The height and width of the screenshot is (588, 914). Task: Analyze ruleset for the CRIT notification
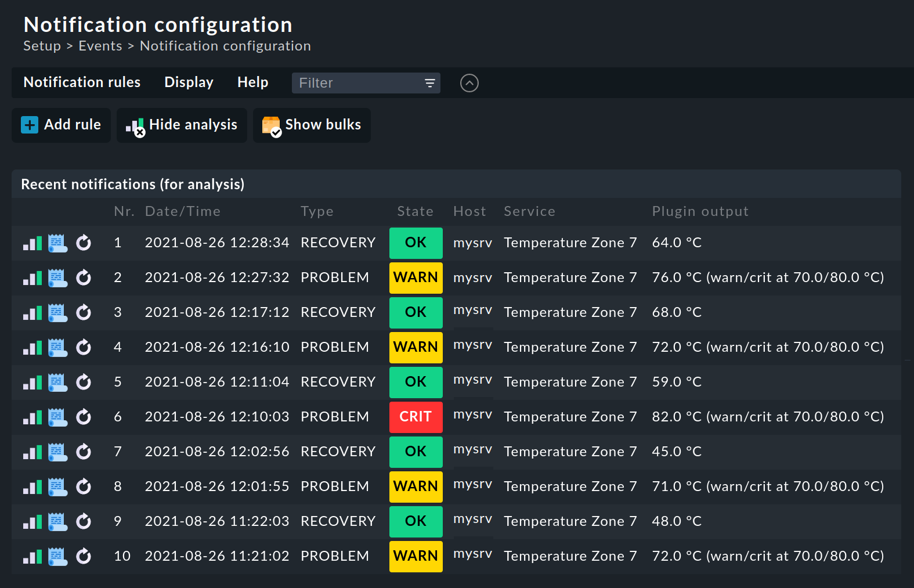click(32, 417)
